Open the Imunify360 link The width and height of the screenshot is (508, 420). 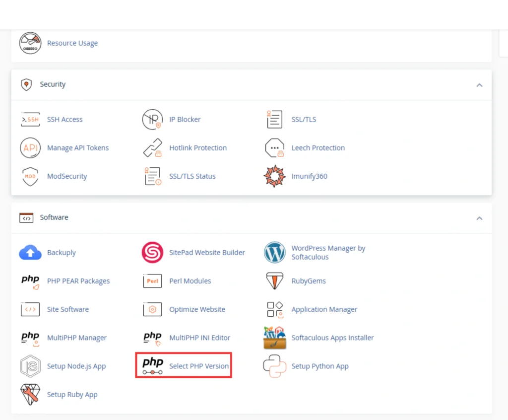(310, 176)
